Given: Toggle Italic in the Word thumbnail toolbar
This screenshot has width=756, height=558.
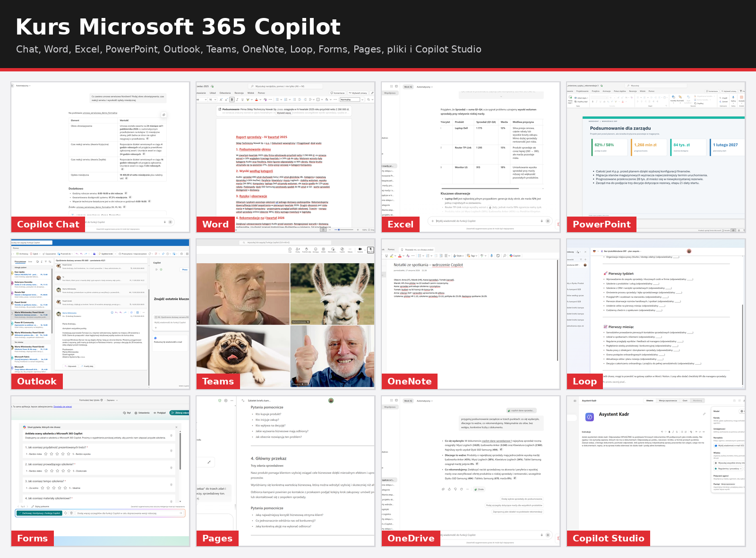Looking at the screenshot, I should coord(237,100).
